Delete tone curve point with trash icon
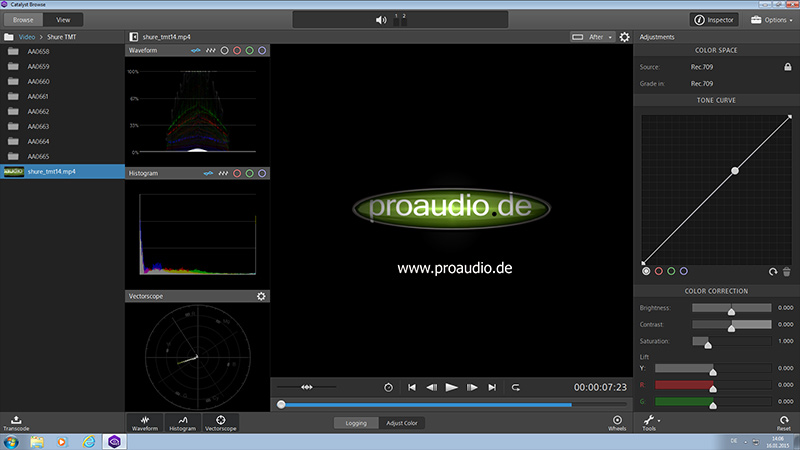The height and width of the screenshot is (450, 800). click(x=787, y=271)
